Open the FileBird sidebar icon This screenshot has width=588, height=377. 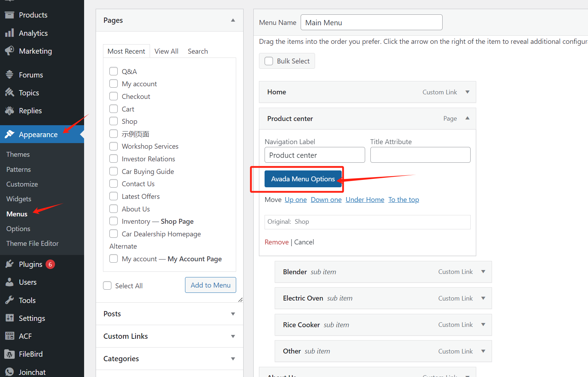tap(9, 354)
